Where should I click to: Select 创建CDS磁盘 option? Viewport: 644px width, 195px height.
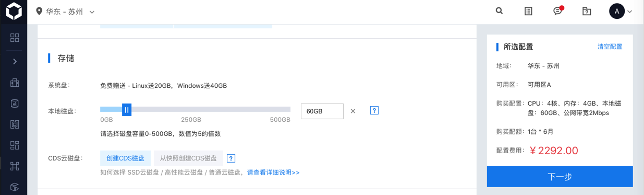click(125, 158)
